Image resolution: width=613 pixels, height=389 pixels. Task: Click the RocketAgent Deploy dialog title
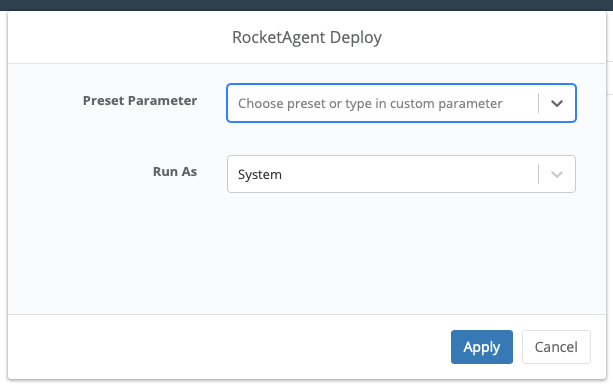[307, 38]
